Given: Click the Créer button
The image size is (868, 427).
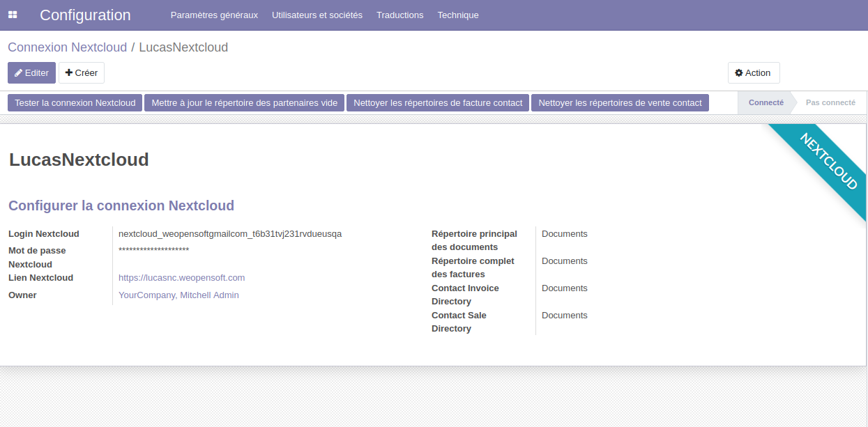Looking at the screenshot, I should [82, 72].
